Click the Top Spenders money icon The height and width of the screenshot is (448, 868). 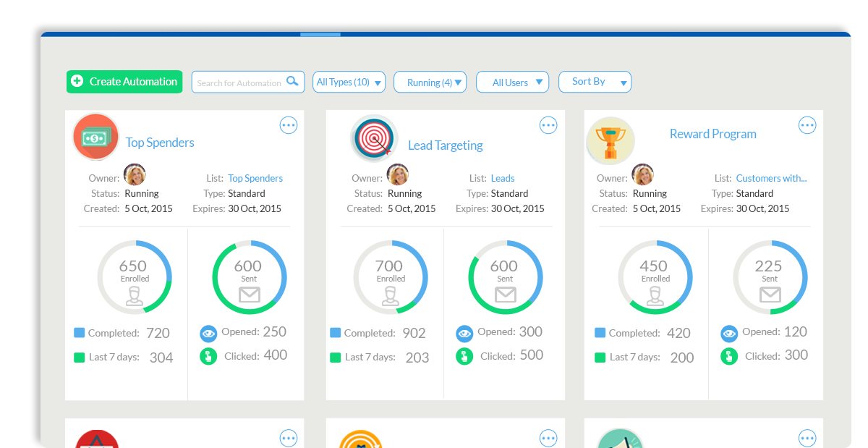coord(96,137)
